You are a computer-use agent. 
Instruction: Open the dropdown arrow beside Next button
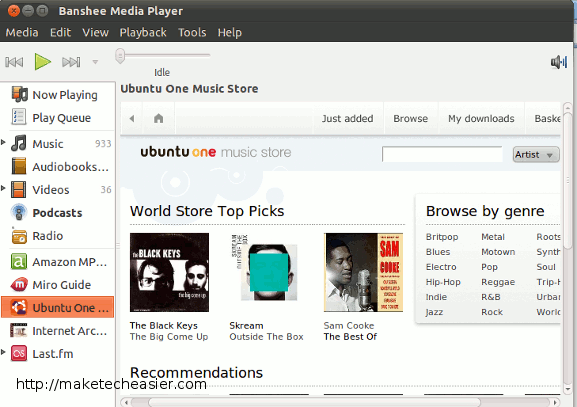coord(95,62)
